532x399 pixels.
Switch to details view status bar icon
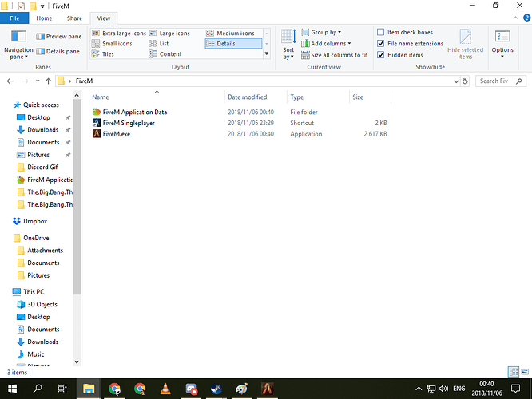514,372
